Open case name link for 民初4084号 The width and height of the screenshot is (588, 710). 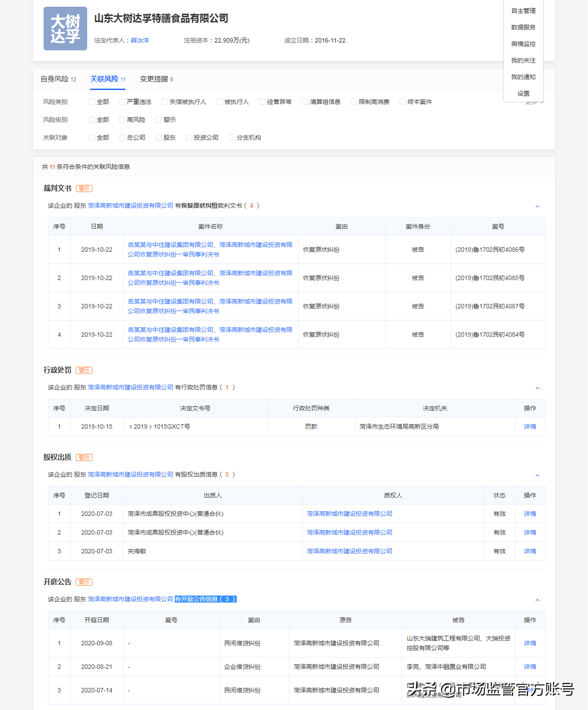point(210,335)
